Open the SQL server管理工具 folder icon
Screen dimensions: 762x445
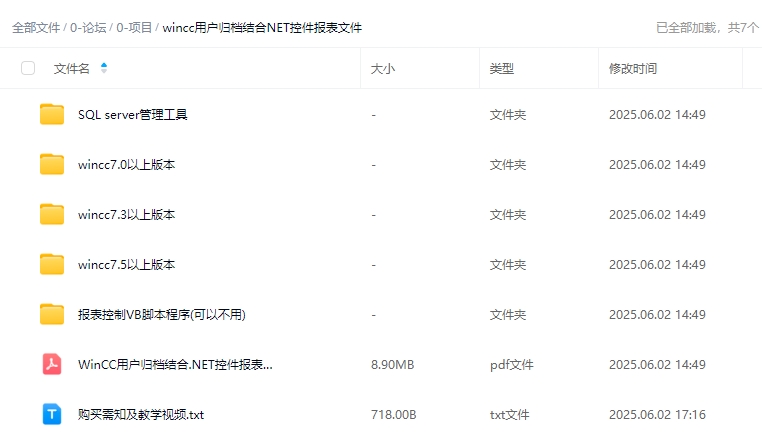[x=52, y=114]
